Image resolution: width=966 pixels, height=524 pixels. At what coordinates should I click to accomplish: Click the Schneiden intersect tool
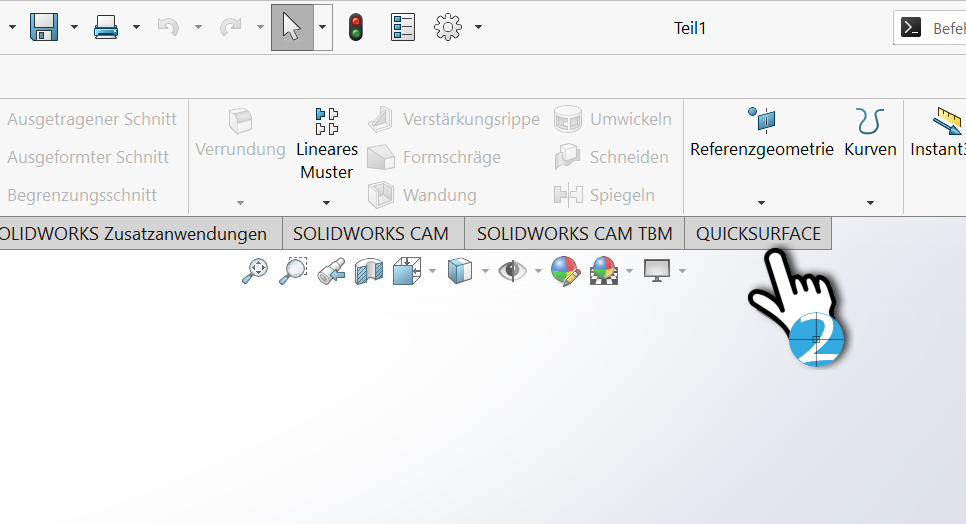(x=611, y=157)
